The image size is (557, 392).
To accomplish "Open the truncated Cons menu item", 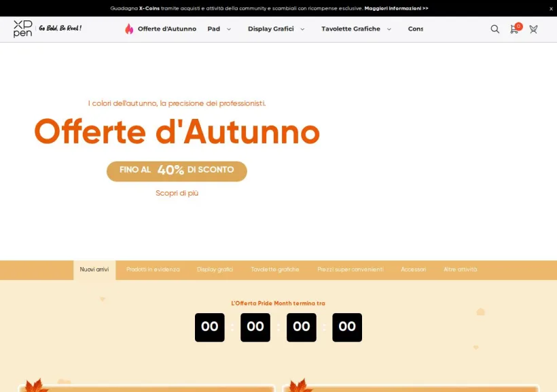I will click(415, 29).
